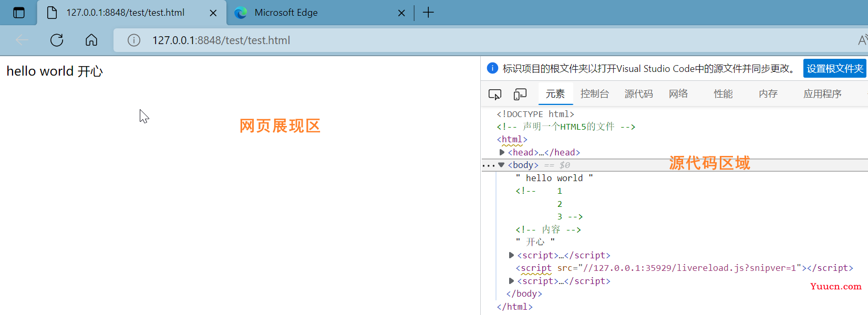
Task: Open the 应用程序 tab in DevTools
Action: (822, 94)
